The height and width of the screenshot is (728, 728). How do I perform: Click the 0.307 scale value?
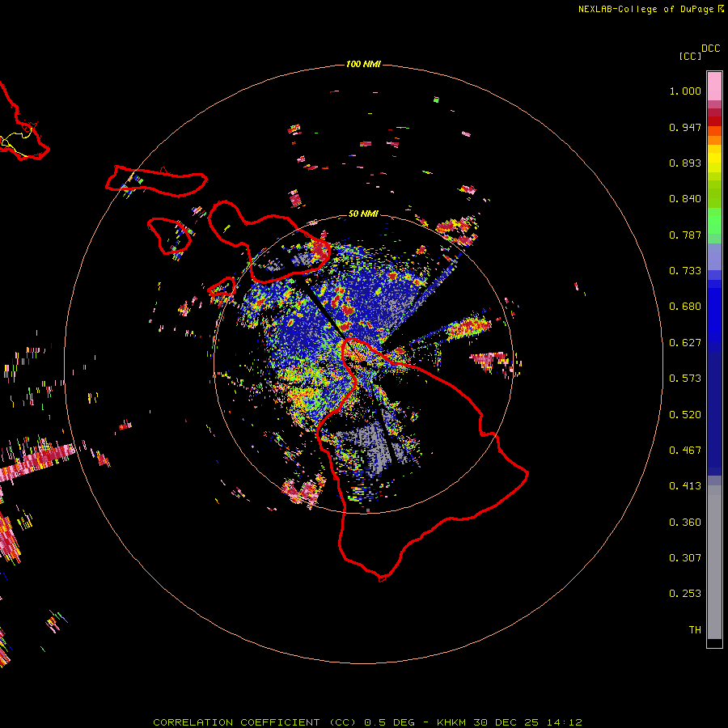tap(685, 558)
